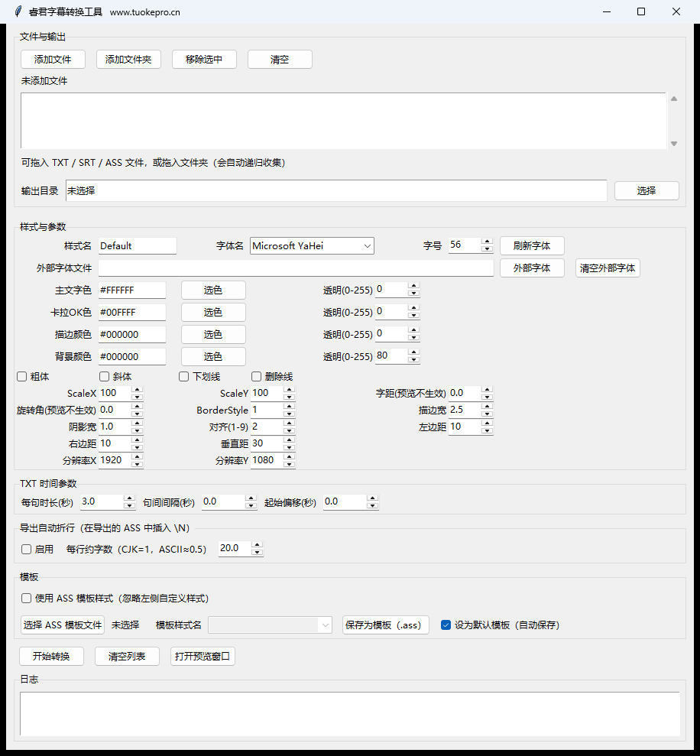Click file list scrollbar up arrow

click(674, 99)
